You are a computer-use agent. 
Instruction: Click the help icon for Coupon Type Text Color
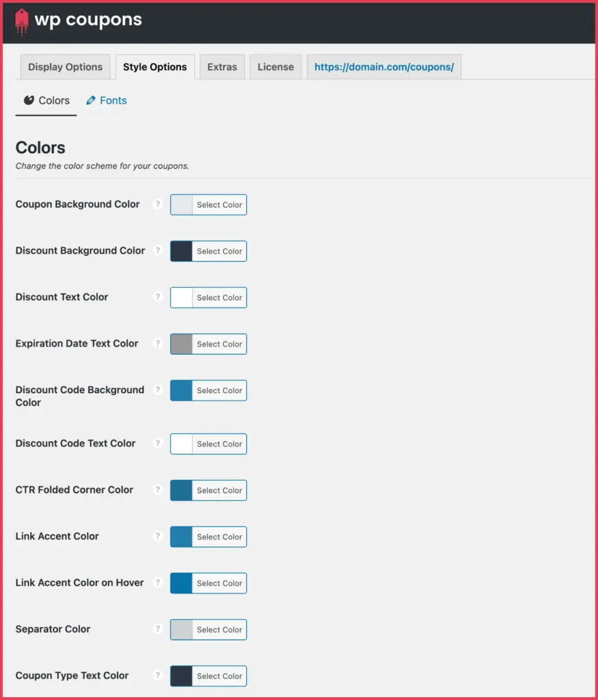pos(159,676)
